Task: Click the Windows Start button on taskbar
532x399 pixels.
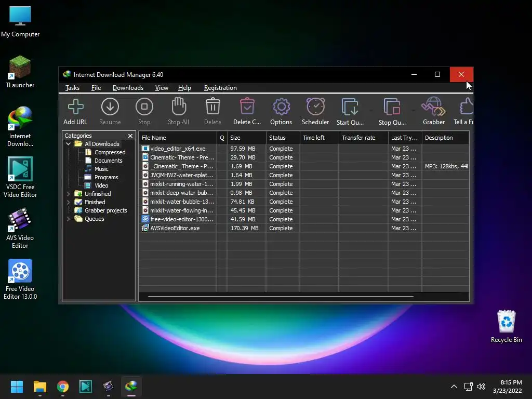Action: pos(17,387)
